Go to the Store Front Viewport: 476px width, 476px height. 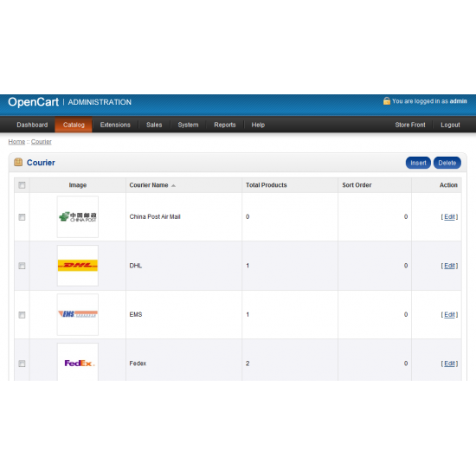click(410, 125)
